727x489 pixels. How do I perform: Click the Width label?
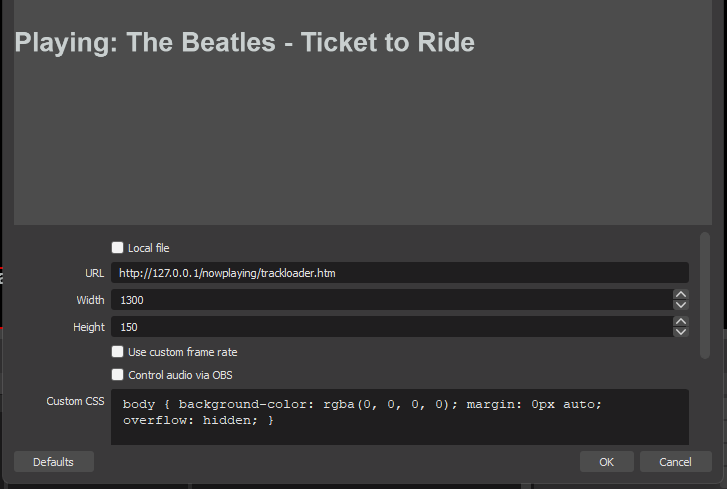pos(90,300)
